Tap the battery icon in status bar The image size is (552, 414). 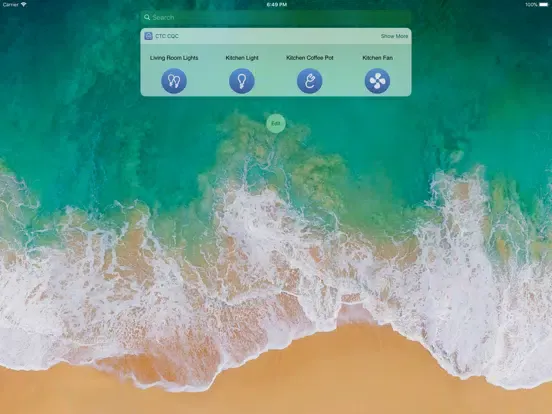544,5
